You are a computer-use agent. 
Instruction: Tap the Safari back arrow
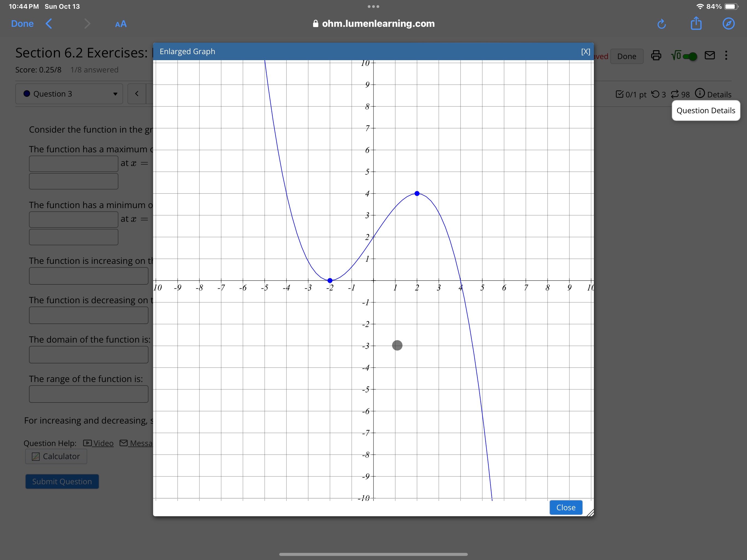pos(49,24)
